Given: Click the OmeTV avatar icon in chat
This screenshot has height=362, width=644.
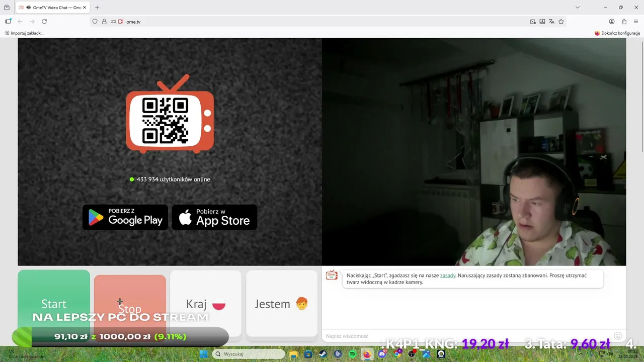Looking at the screenshot, I should click(332, 275).
